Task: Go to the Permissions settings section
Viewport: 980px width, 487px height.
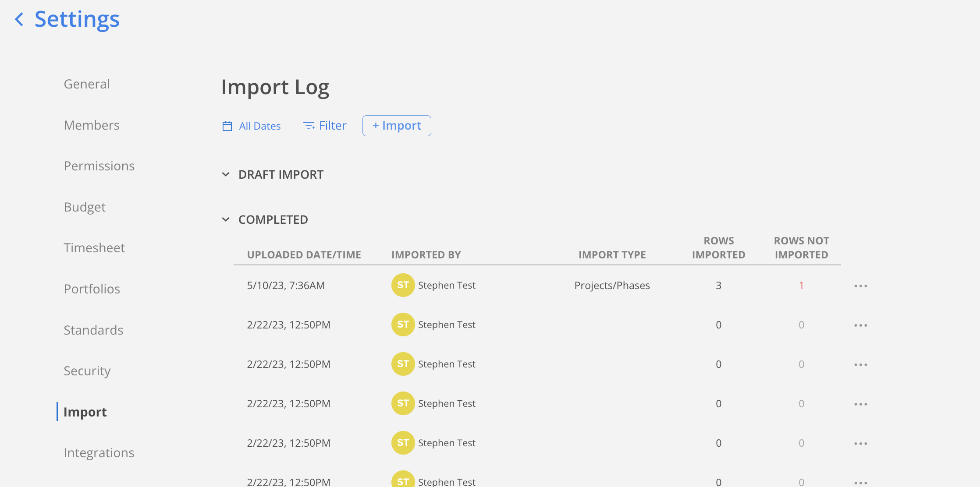Action: click(99, 166)
